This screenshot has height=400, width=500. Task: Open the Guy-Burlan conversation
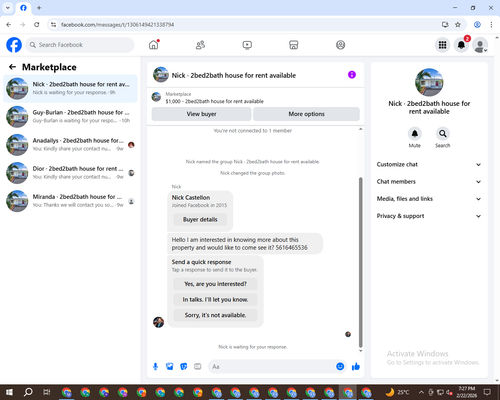click(x=70, y=116)
